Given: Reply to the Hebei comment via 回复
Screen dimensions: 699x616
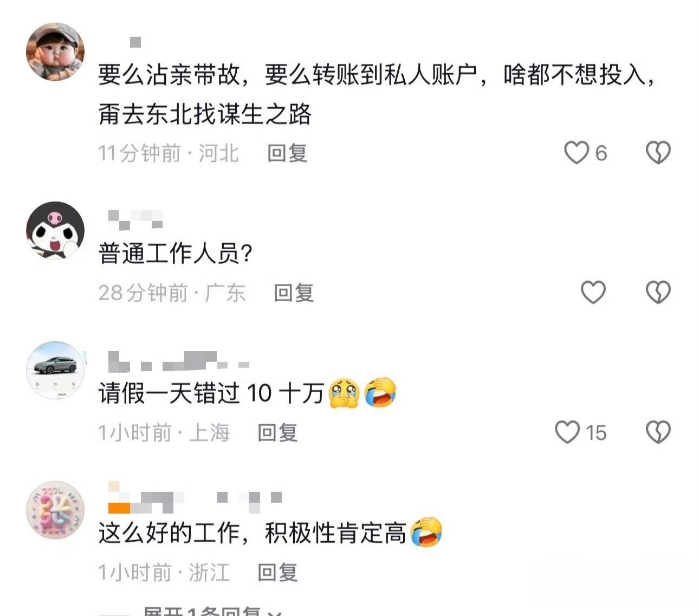Looking at the screenshot, I should [287, 153].
